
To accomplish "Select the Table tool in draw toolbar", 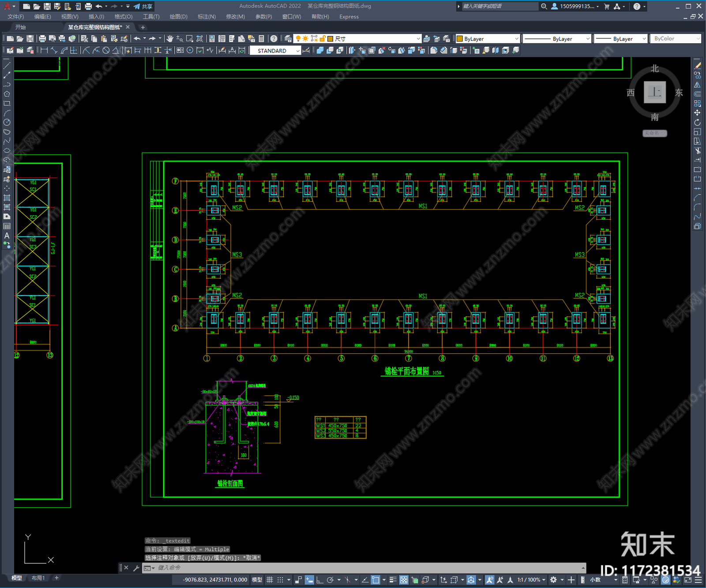I will 7,226.
